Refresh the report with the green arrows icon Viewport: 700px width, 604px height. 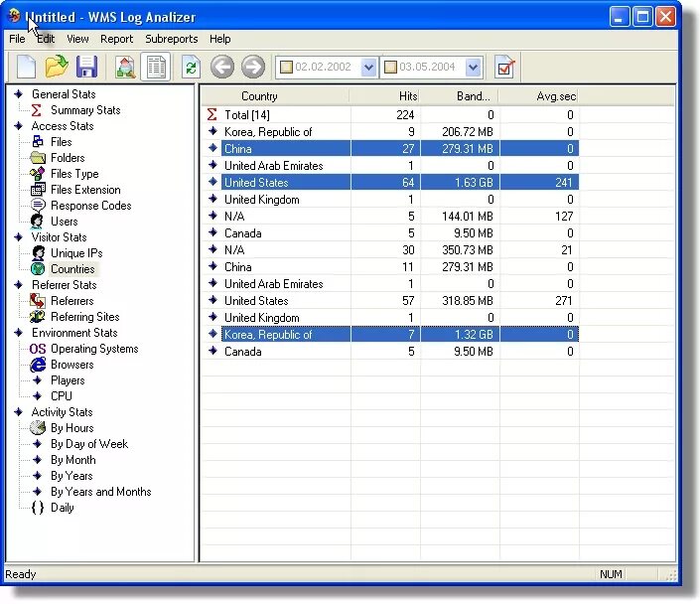191,67
